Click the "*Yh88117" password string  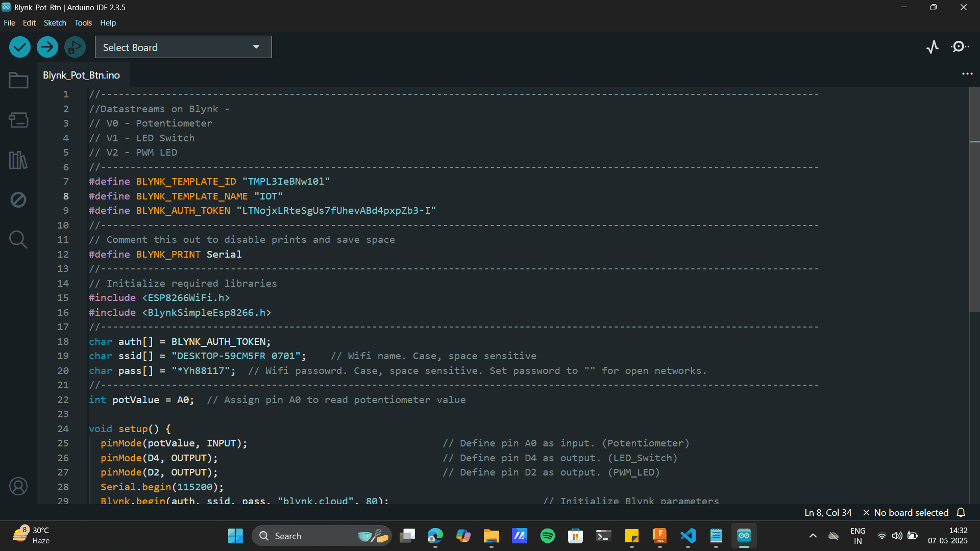click(x=201, y=371)
